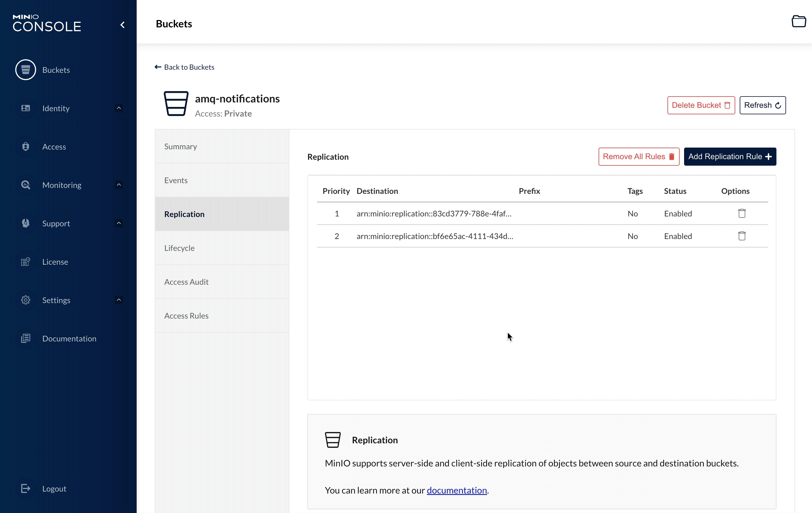
Task: Expand the Settings menu chevron
Action: coord(119,300)
